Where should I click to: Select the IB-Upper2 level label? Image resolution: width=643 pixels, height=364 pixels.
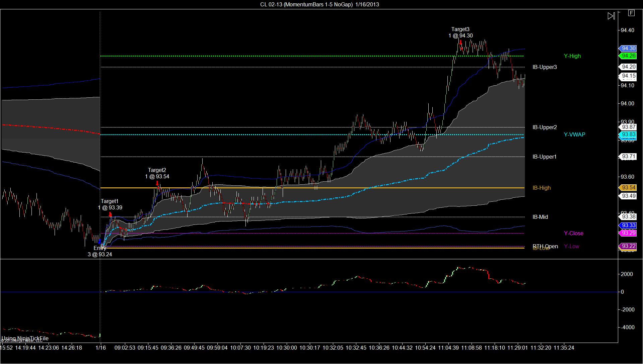point(545,127)
